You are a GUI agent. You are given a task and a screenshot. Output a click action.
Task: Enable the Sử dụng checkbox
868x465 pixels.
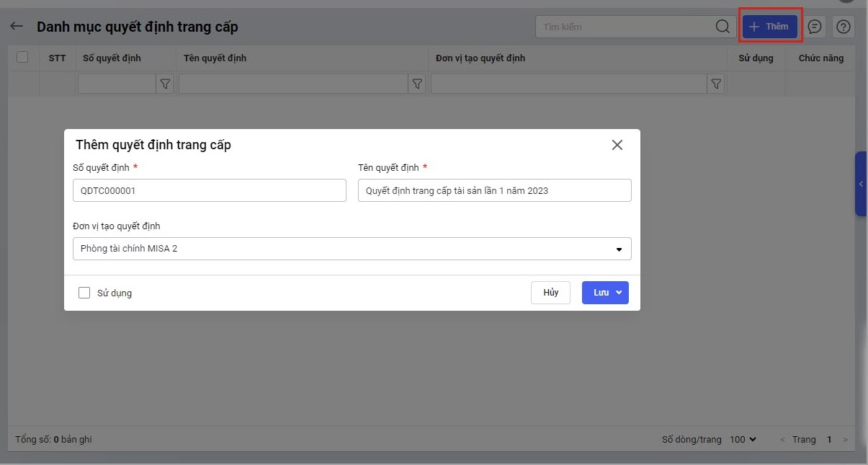coord(84,293)
